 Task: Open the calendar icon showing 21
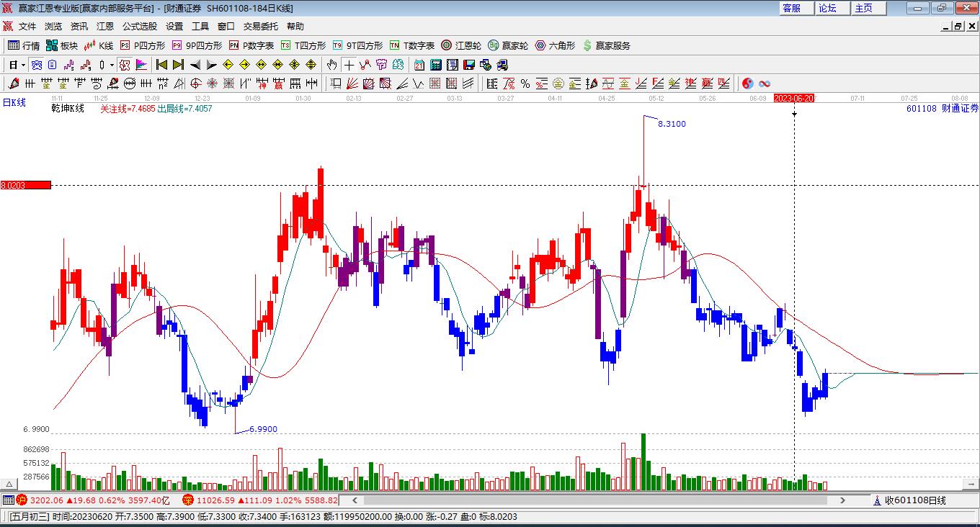click(x=419, y=65)
